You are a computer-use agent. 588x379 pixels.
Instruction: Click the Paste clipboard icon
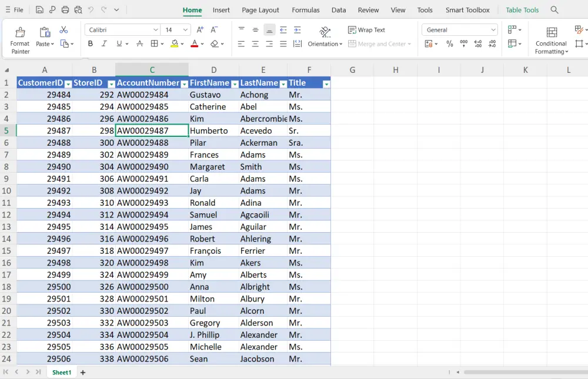[45, 32]
